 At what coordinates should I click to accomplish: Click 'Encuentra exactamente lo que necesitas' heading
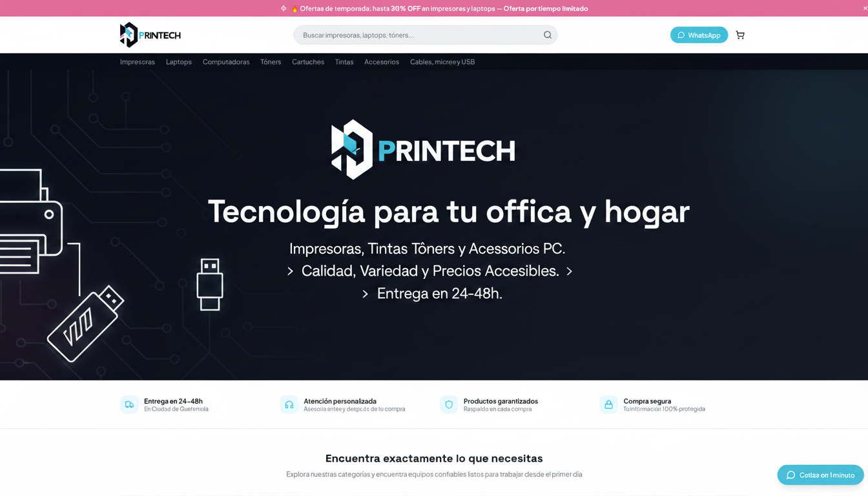(434, 459)
